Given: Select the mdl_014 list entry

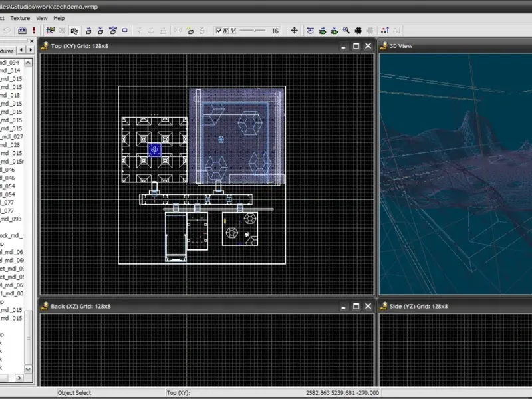Looking at the screenshot, I should [x=10, y=70].
